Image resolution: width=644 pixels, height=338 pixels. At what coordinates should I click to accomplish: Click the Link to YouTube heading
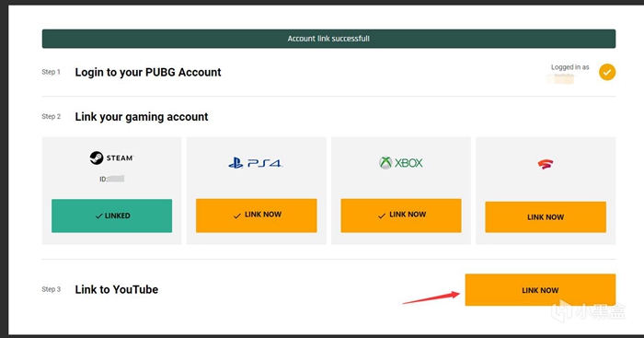click(116, 289)
